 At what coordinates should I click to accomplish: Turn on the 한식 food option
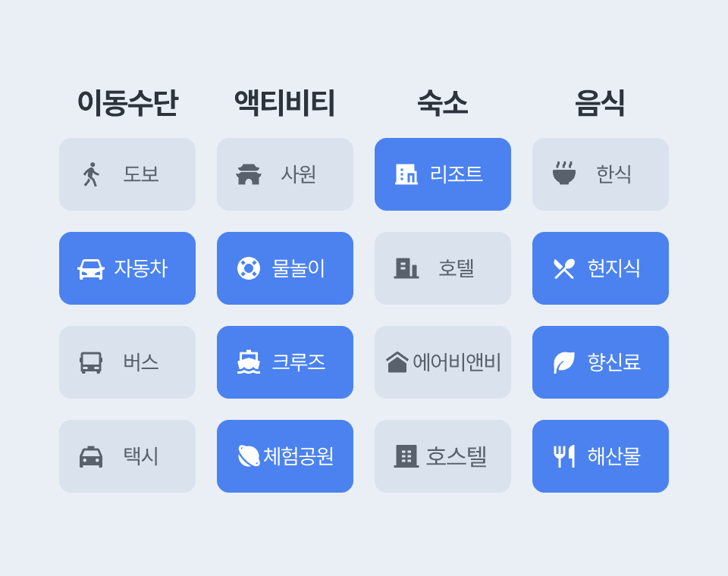(x=600, y=174)
